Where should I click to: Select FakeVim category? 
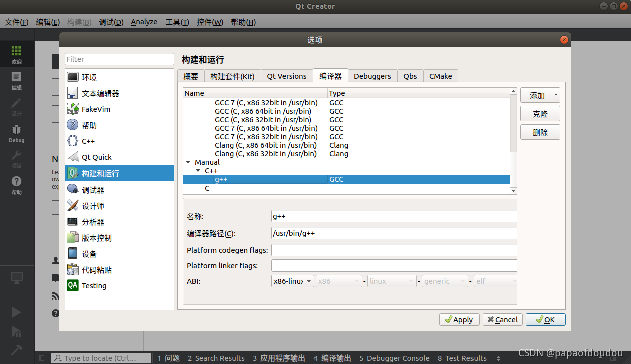click(x=119, y=109)
